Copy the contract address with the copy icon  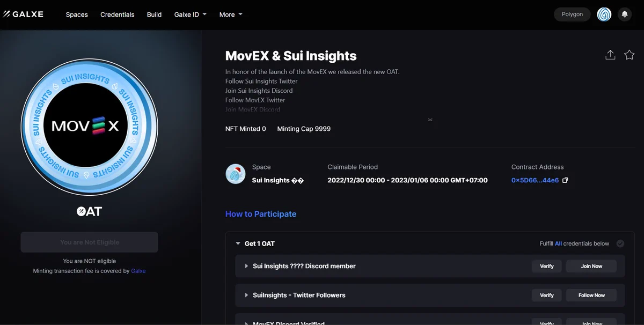click(x=565, y=180)
